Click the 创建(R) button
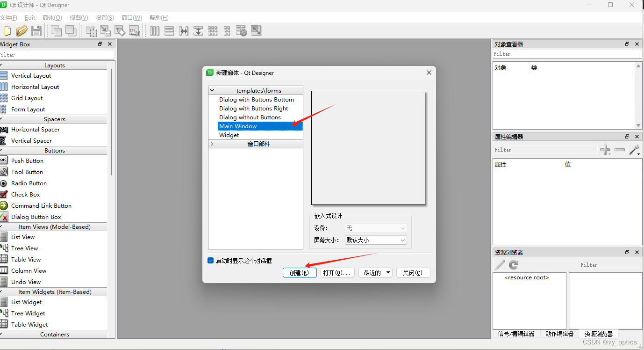644x350 pixels. coord(300,273)
